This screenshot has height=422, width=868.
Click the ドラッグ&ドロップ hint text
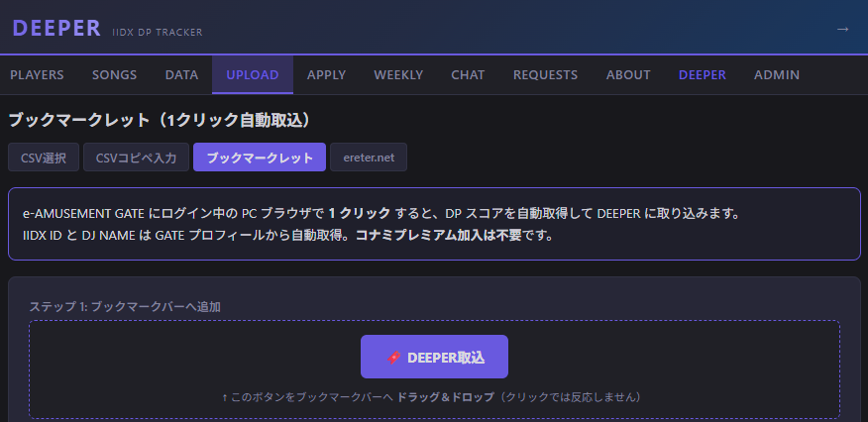(x=446, y=397)
